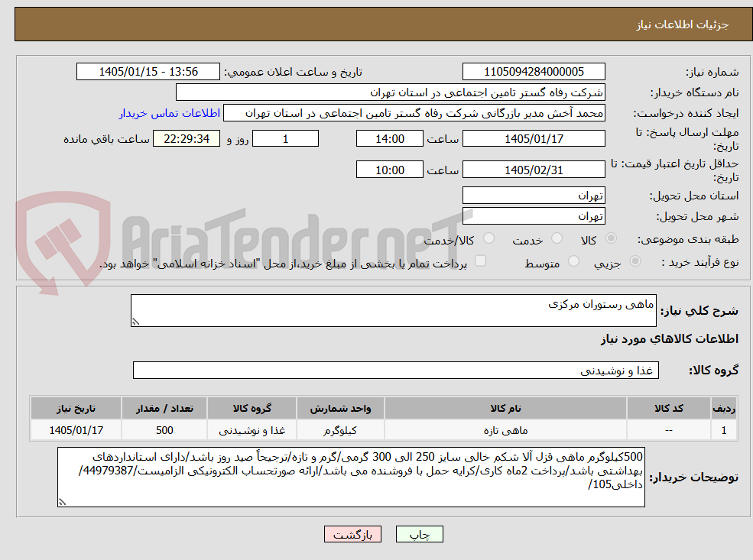Image resolution: width=753 pixels, height=560 pixels.
Task: Click the delivery province تهران field
Action: 534,196
